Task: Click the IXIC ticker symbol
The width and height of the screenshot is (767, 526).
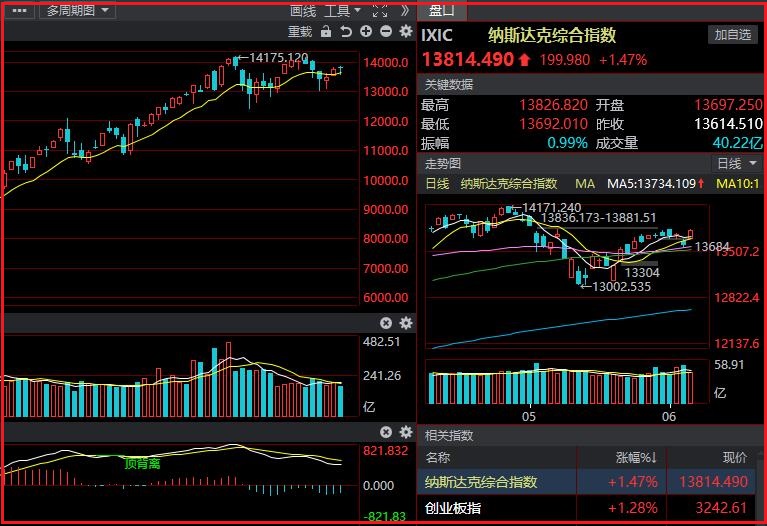Action: [437, 35]
